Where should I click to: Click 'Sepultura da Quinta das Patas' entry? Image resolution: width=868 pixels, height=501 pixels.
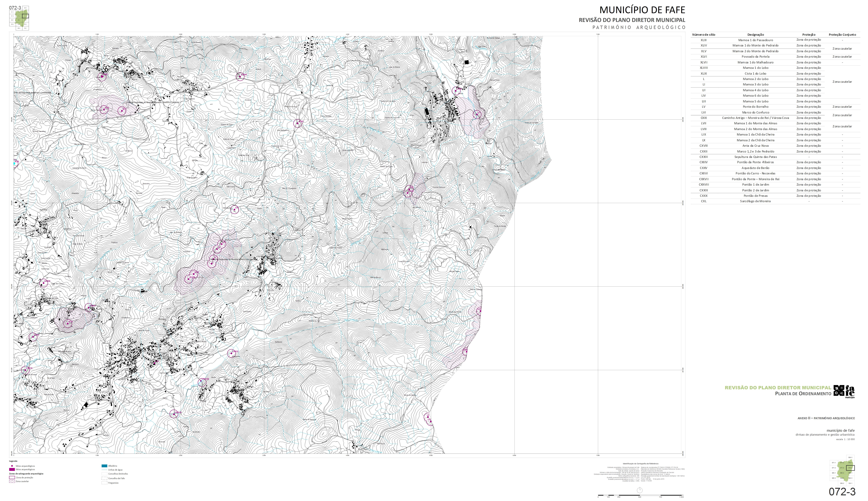coord(756,157)
